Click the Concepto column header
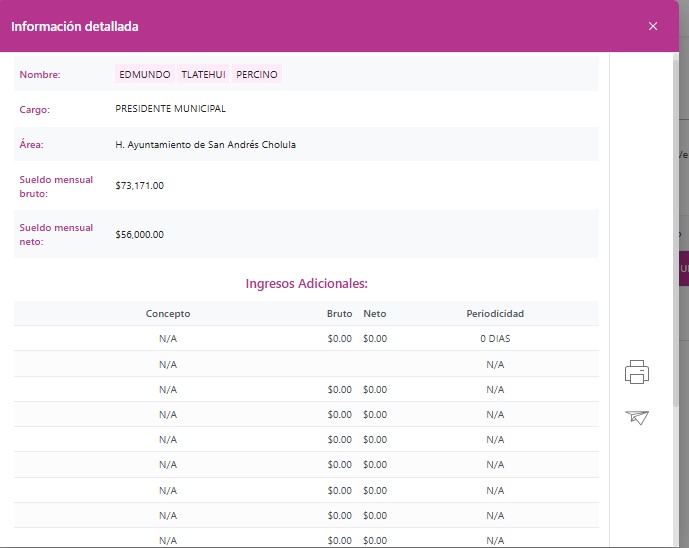689x548 pixels. point(168,314)
